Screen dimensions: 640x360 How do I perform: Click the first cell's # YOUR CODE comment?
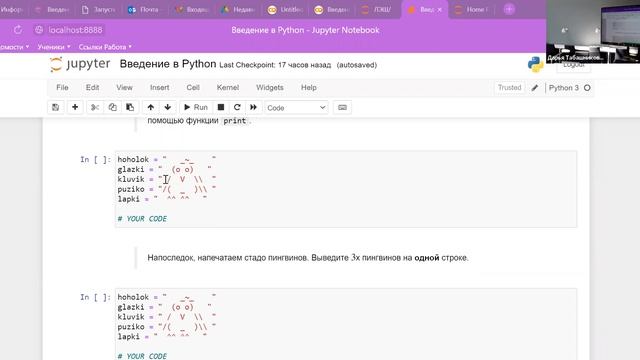tap(142, 219)
